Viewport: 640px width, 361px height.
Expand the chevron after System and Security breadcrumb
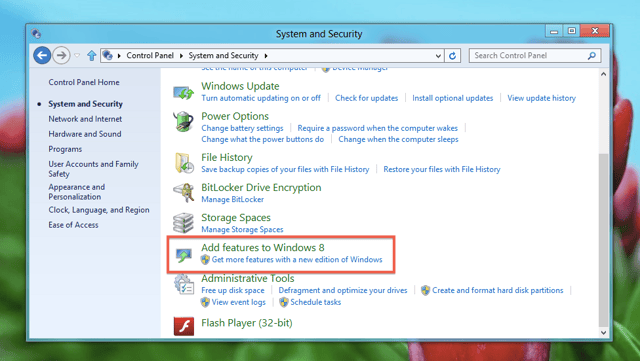click(x=266, y=56)
